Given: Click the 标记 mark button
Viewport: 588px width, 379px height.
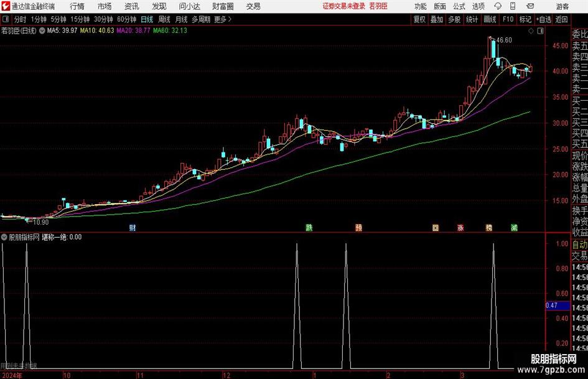Looking at the screenshot, I should coord(525,19).
